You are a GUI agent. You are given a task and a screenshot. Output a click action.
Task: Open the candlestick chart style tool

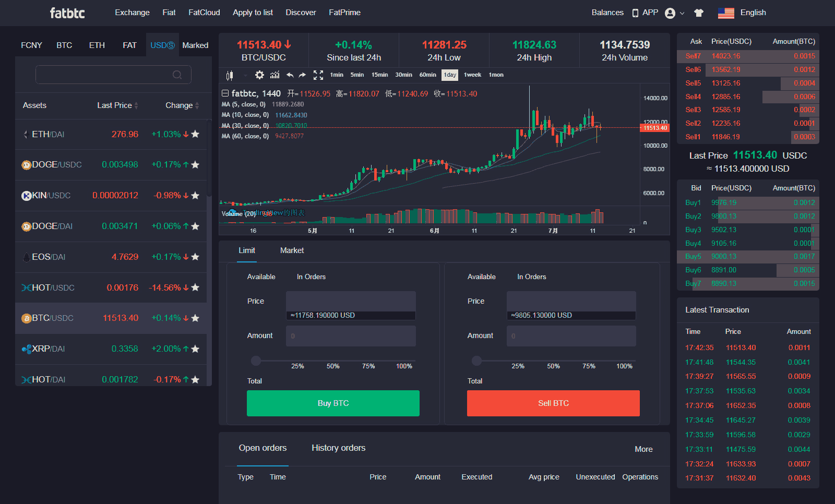[x=229, y=75]
